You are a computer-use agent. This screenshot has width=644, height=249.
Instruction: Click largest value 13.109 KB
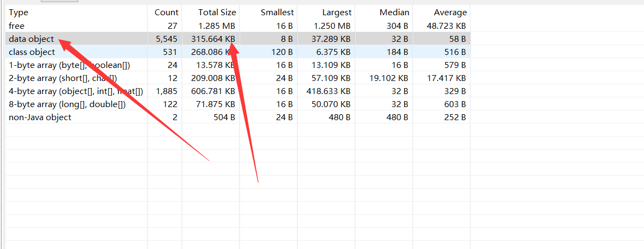330,65
